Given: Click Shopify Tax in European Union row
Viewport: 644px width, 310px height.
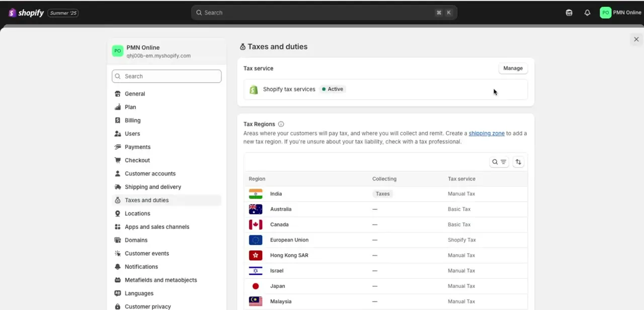Looking at the screenshot, I should pos(462,240).
